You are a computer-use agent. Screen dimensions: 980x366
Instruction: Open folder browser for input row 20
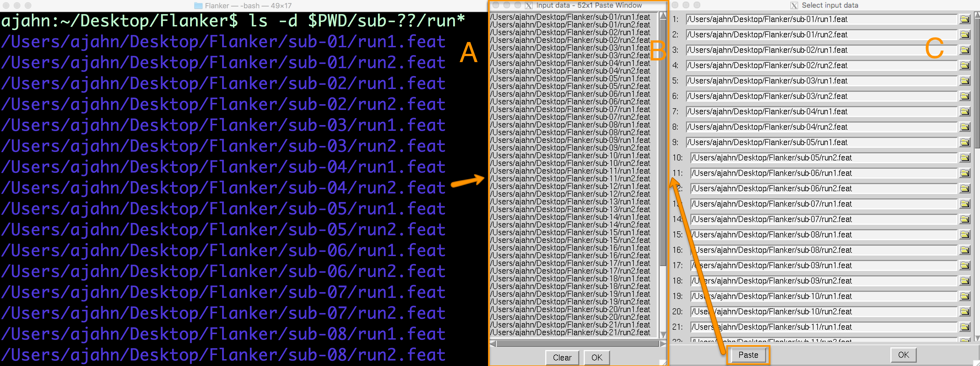[x=965, y=312]
